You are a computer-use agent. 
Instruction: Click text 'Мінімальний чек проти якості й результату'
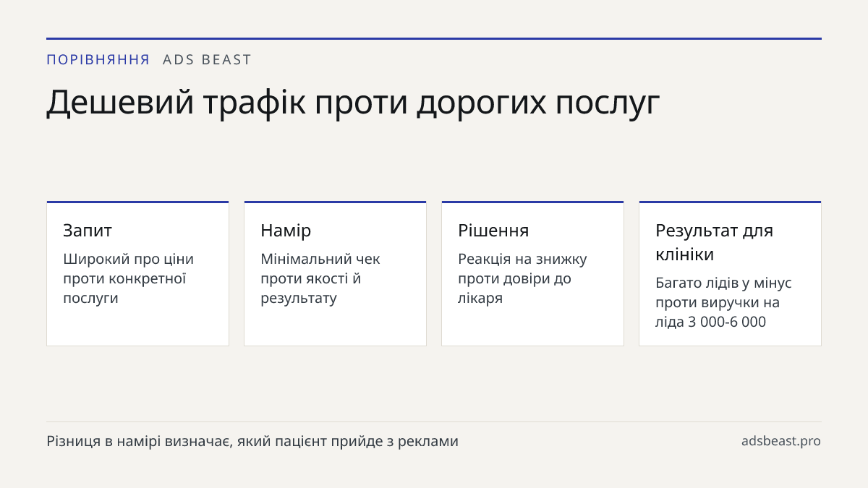(x=320, y=278)
